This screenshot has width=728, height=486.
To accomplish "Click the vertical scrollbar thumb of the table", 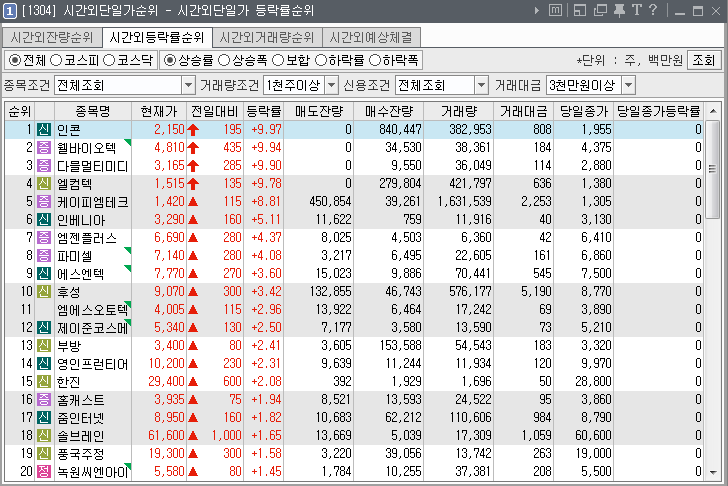I will 713,169.
